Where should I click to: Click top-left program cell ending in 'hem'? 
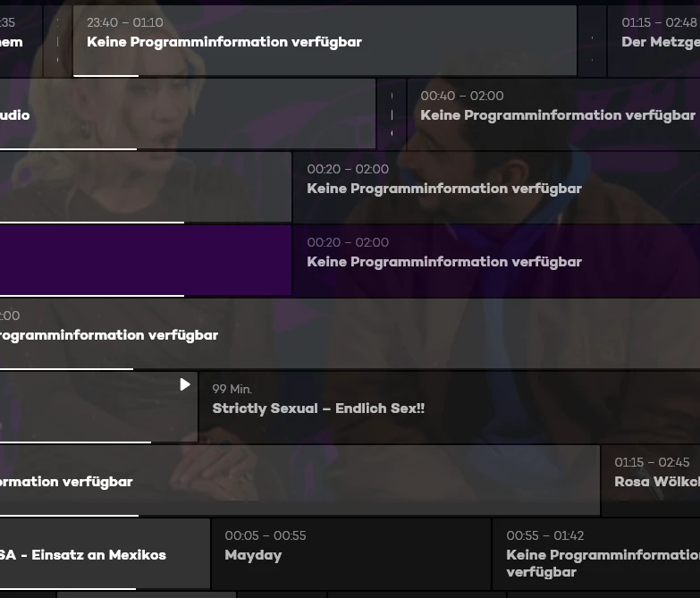click(x=20, y=40)
